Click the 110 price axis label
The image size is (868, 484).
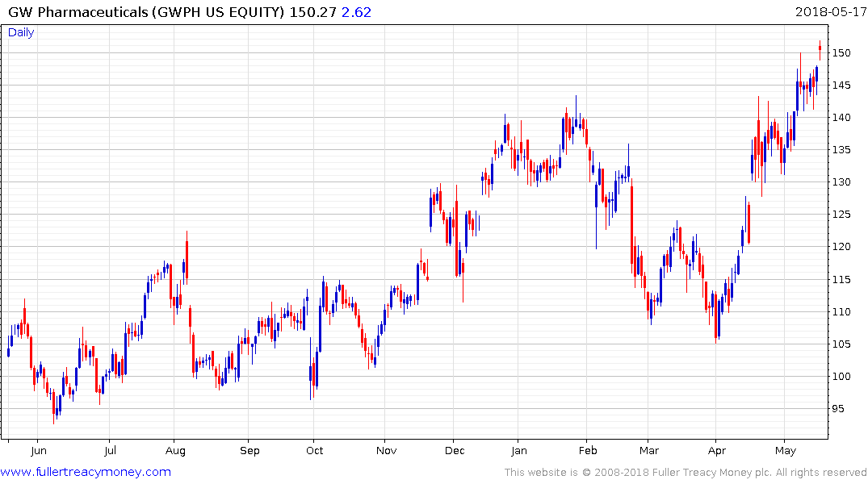841,312
